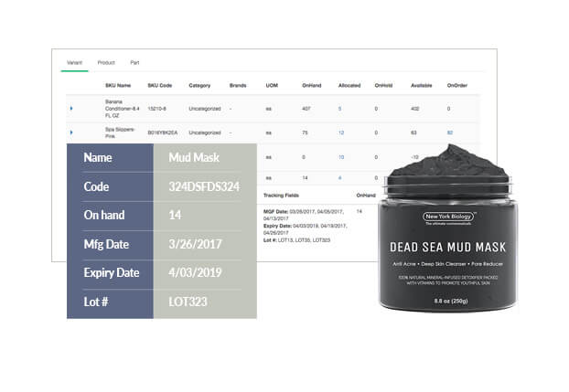
Task: Click Uncategorized in Banana Conditioner row
Action: click(x=205, y=109)
